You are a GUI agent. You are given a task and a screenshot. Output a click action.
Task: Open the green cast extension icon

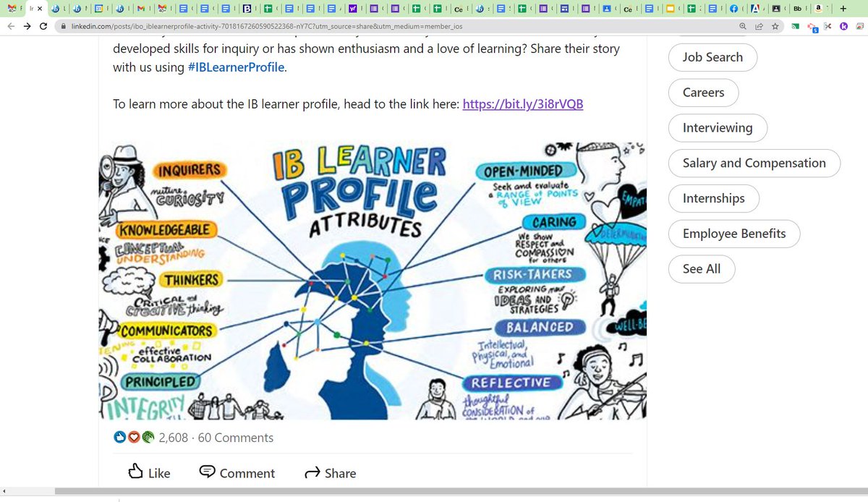tap(795, 25)
